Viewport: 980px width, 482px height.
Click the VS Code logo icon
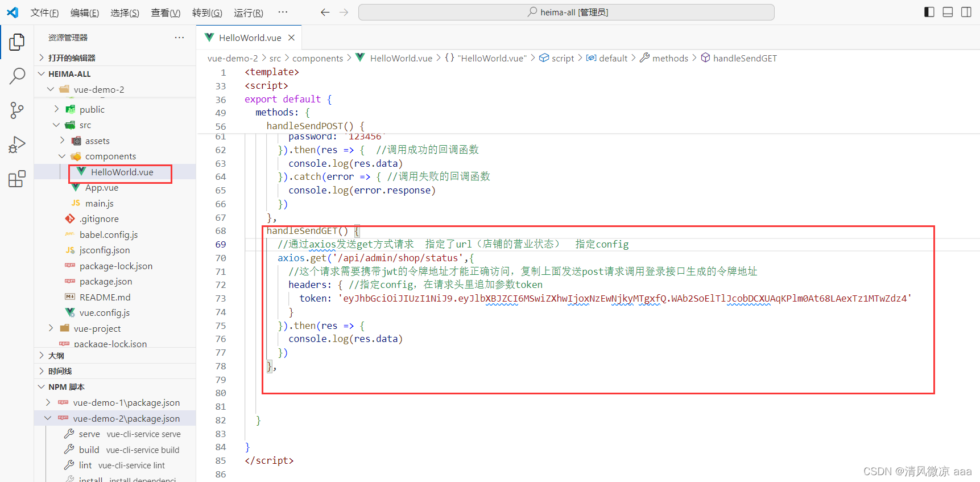(x=13, y=12)
